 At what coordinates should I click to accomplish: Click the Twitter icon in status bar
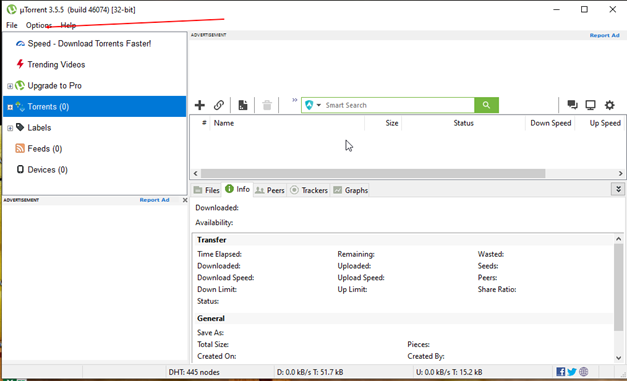pos(572,372)
